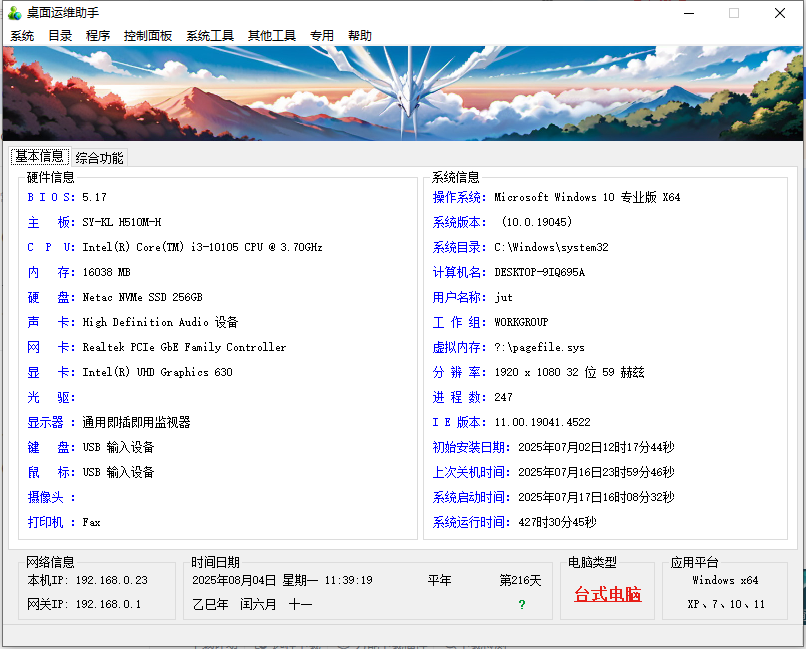Open the 程序 menu

[98, 36]
